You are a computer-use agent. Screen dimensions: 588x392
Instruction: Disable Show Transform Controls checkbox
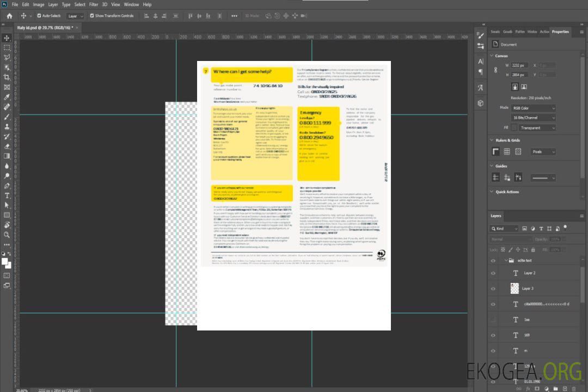point(91,16)
